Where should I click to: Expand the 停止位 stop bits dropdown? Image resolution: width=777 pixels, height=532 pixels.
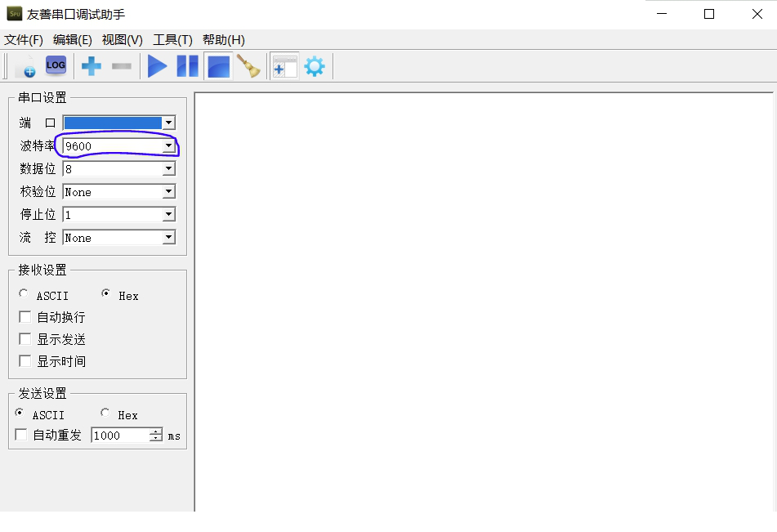coord(168,214)
